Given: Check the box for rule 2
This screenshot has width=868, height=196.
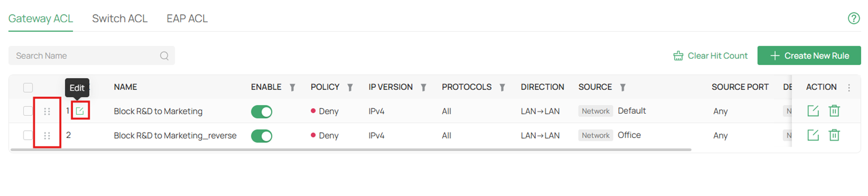Looking at the screenshot, I should [x=28, y=135].
